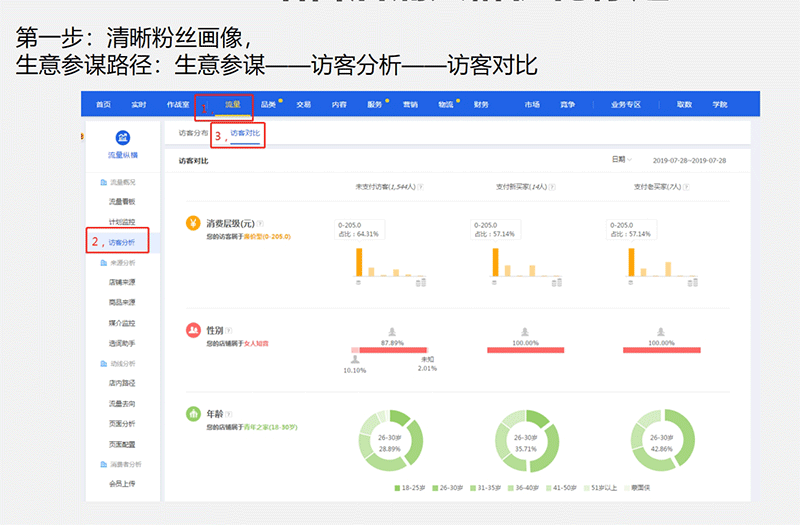Image resolution: width=800 pixels, height=525 pixels.
Task: Open the 日期 date dropdown
Action: (x=621, y=160)
